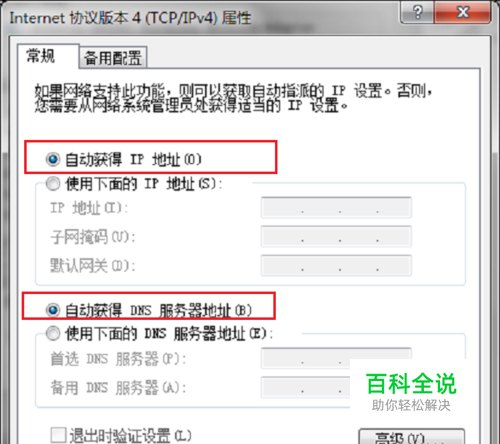Viewport: 500px width, 444px height.
Task: Click the 默认网关 input field
Action: tap(336, 265)
